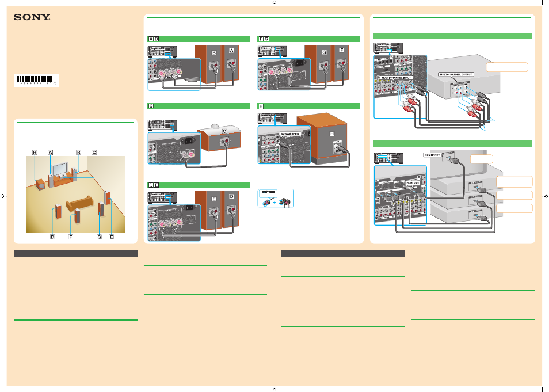Click the 'D E' green section header

[x=199, y=185]
